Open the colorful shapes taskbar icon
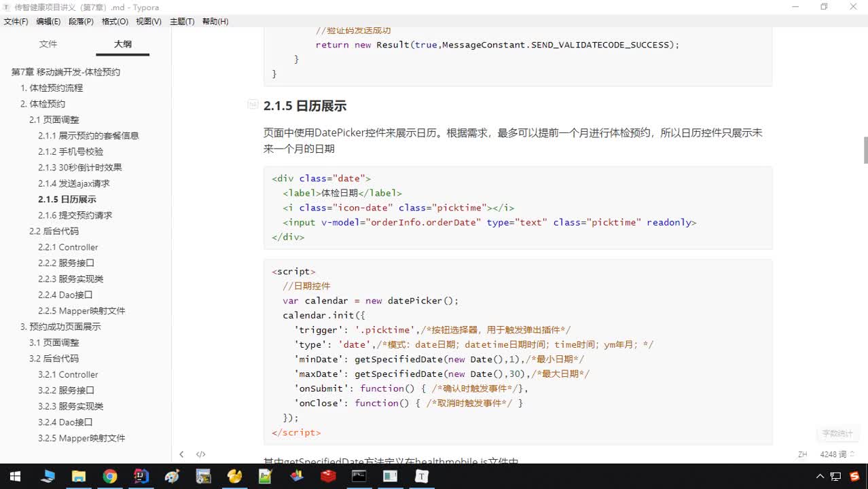This screenshot has height=489, width=868. (297, 476)
